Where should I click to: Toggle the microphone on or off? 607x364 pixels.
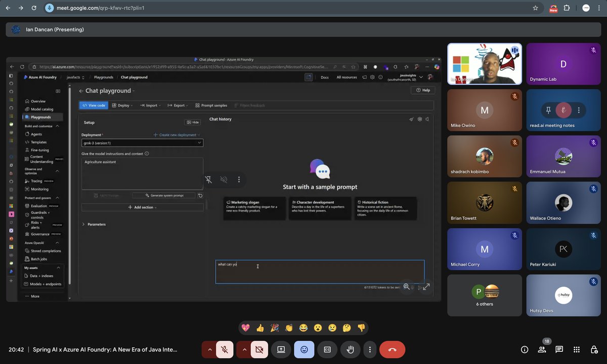tap(224, 349)
